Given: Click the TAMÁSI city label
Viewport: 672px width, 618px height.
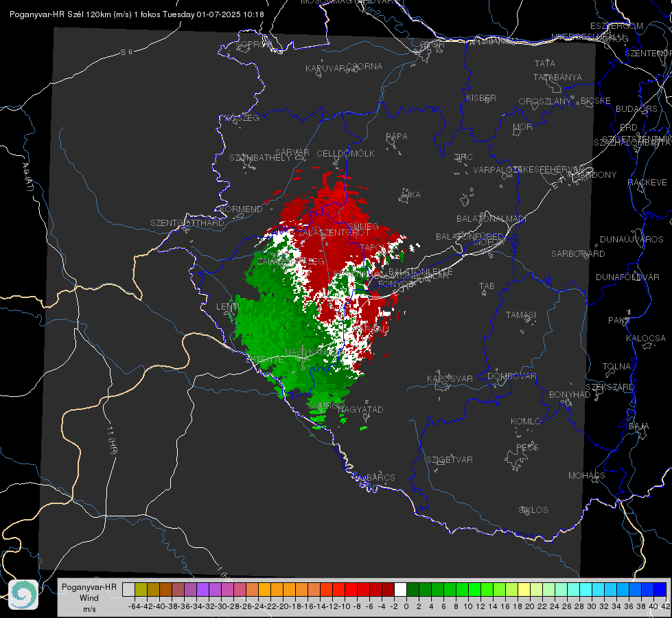Looking at the screenshot, I should (521, 315).
